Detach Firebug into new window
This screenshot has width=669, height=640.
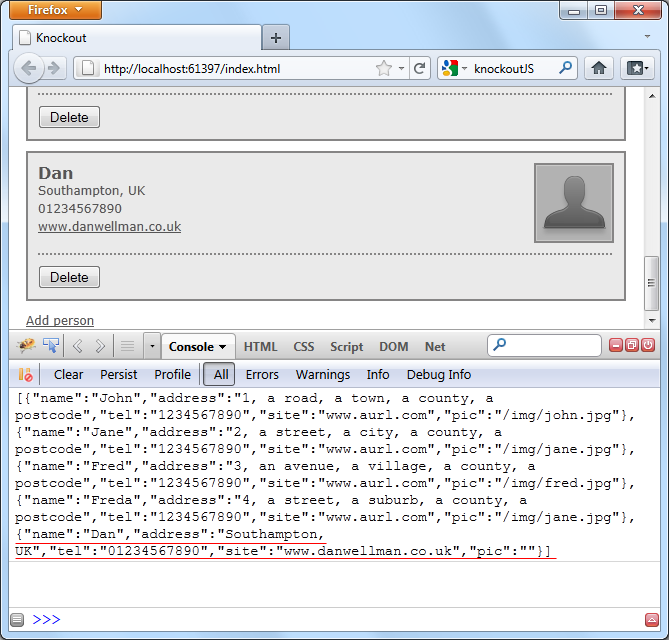(632, 345)
